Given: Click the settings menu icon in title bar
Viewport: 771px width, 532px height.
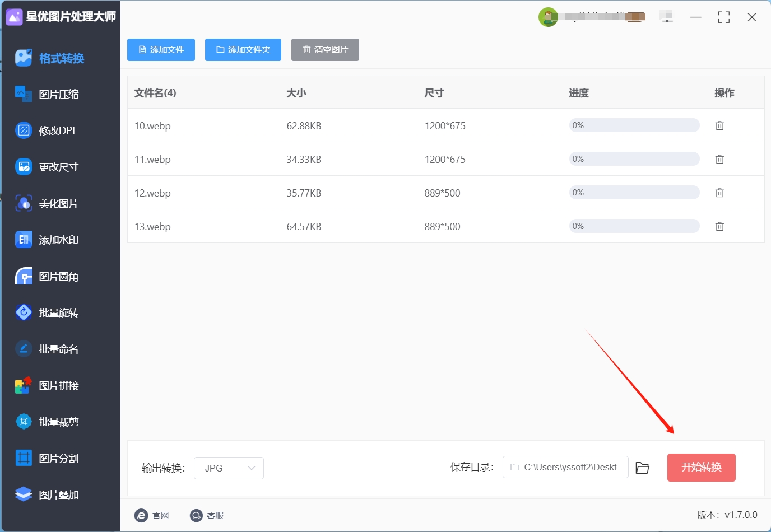Looking at the screenshot, I should click(x=667, y=17).
